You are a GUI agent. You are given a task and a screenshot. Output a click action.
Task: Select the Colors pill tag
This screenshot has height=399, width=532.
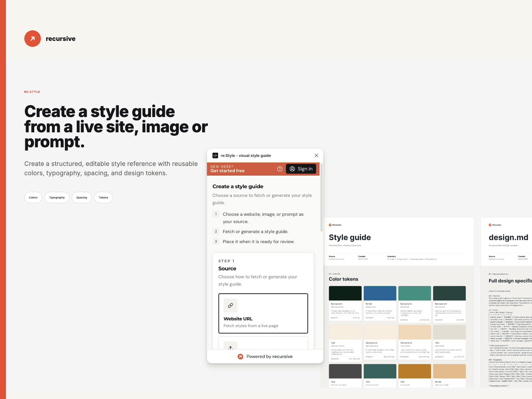click(33, 198)
